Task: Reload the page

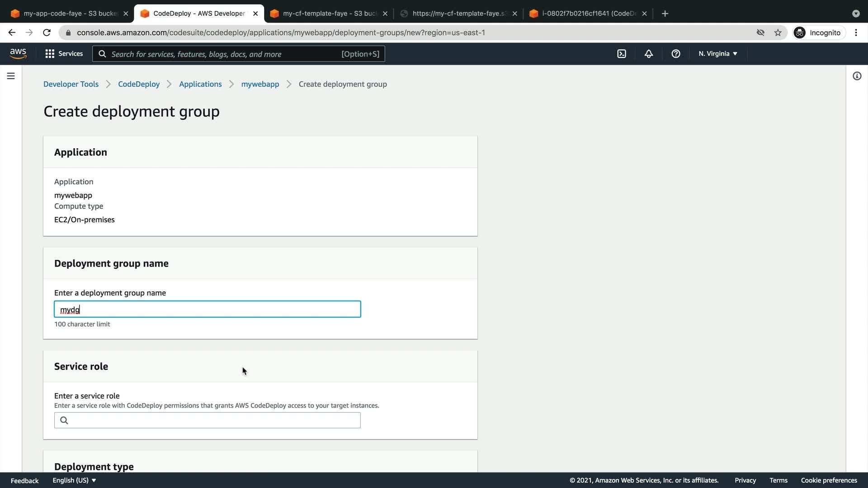Action: coord(47,33)
